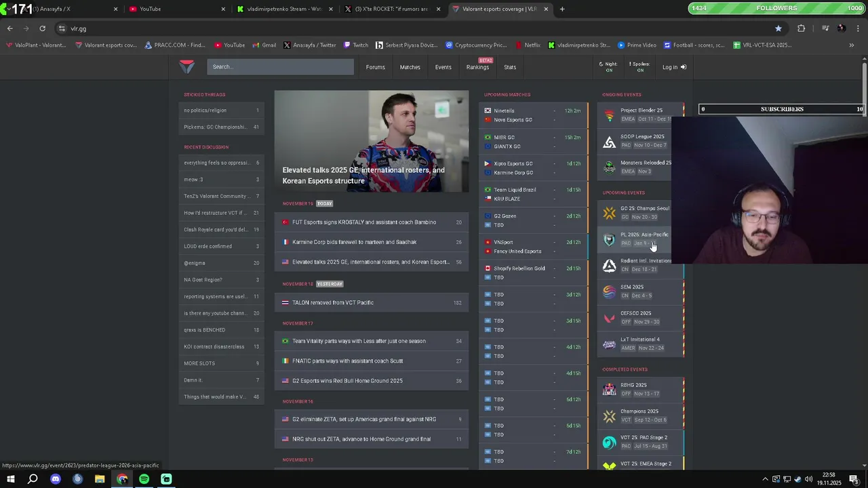868x488 pixels.
Task: Open the Forums menu item
Action: [x=375, y=67]
